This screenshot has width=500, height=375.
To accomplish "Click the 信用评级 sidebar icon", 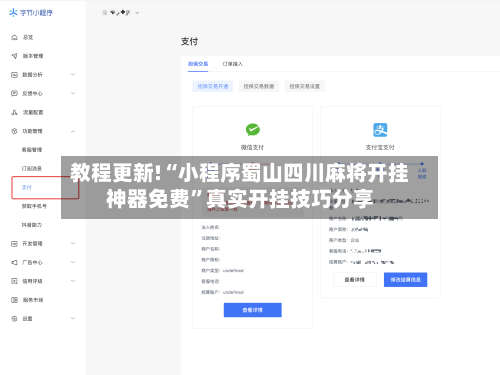I will point(14,281).
